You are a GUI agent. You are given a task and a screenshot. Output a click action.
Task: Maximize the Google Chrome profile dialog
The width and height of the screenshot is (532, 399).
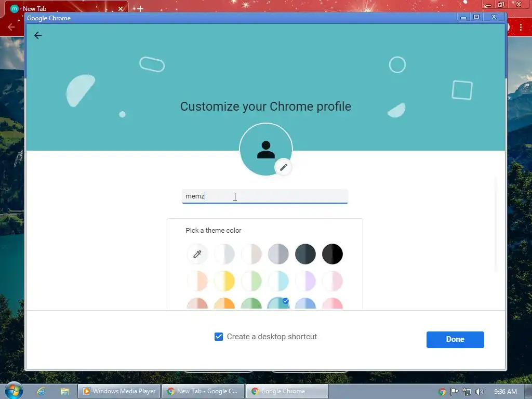pos(476,17)
